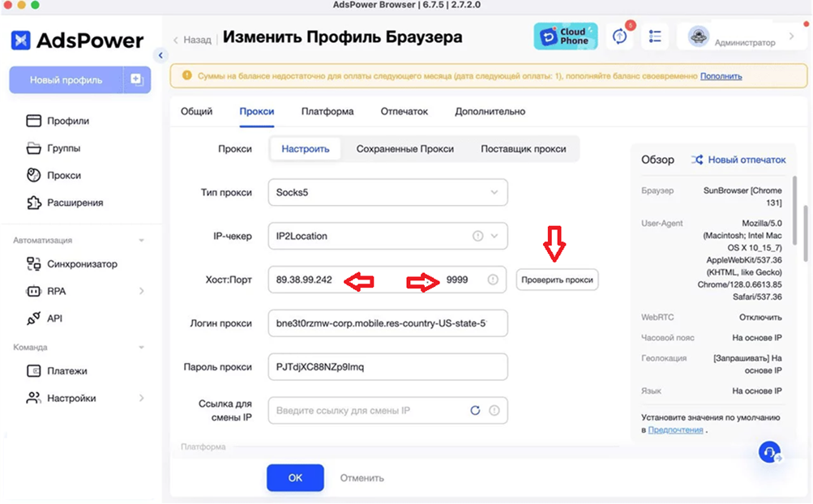
Task: Switch to the Отпечаток tab
Action: point(404,112)
